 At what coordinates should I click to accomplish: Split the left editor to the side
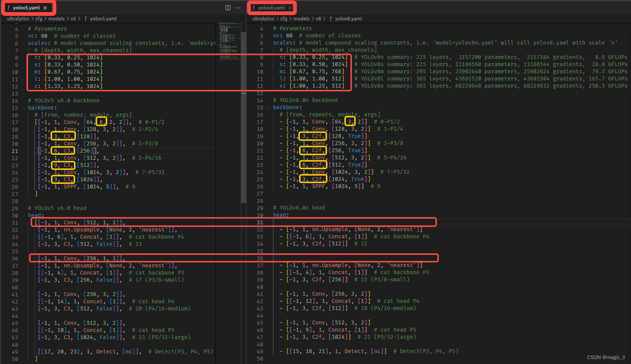pyautogui.click(x=228, y=8)
